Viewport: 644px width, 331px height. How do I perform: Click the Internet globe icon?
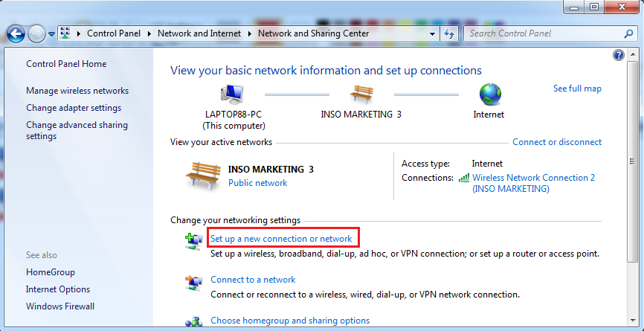(x=490, y=94)
